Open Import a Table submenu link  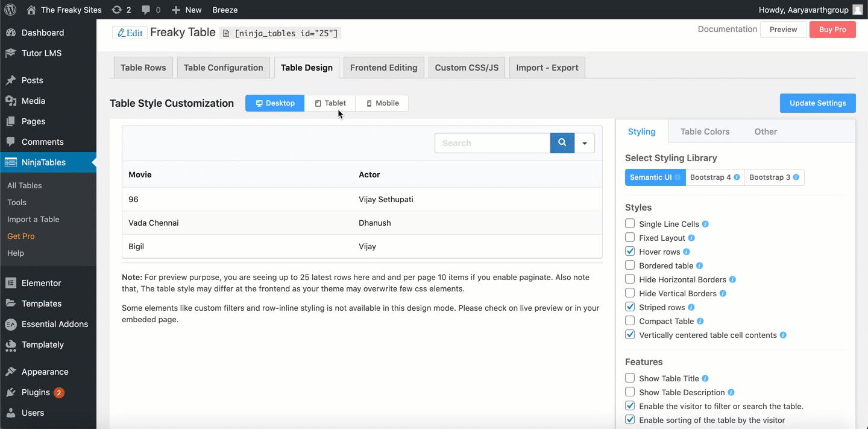(33, 219)
